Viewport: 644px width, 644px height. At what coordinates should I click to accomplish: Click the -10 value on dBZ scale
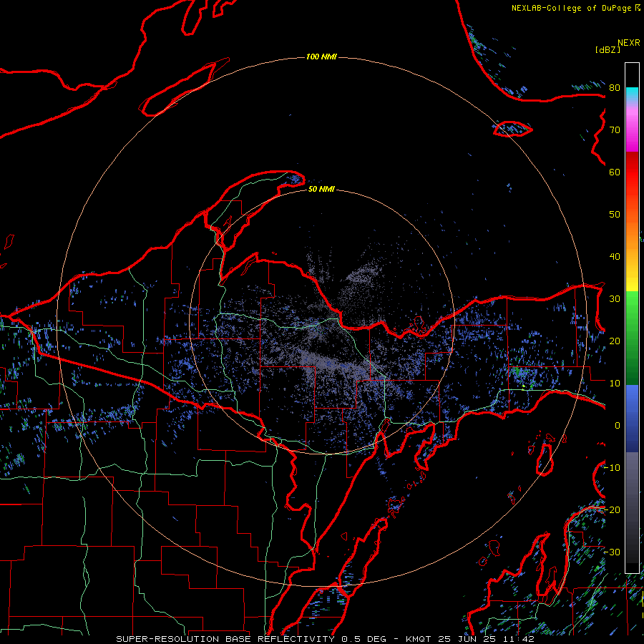tap(612, 468)
